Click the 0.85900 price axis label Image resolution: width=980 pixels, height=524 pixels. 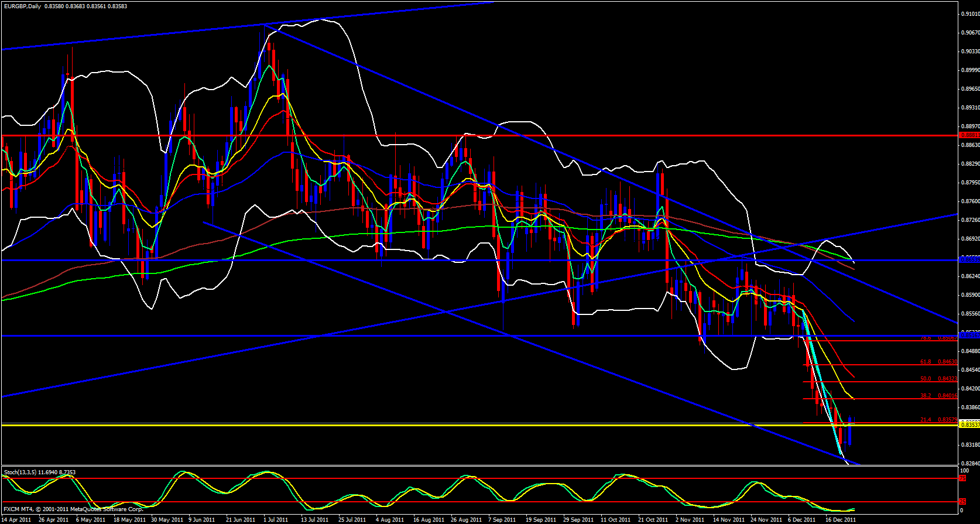pos(971,295)
